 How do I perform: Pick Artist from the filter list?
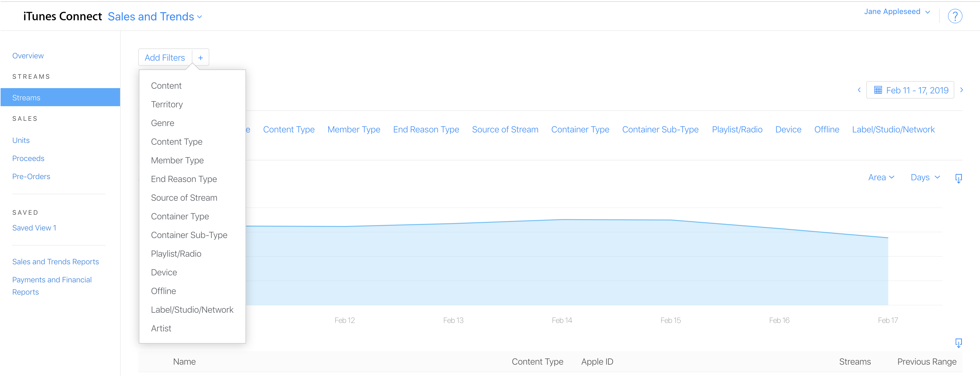pyautogui.click(x=161, y=328)
